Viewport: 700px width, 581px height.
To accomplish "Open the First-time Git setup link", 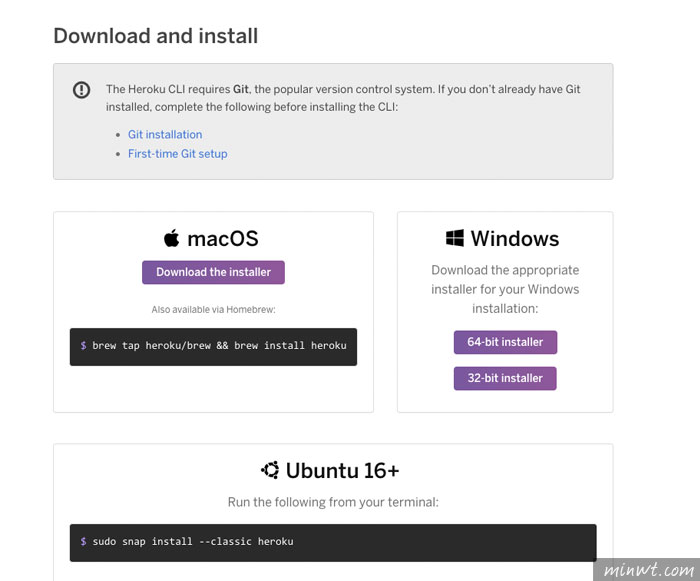I will point(178,154).
